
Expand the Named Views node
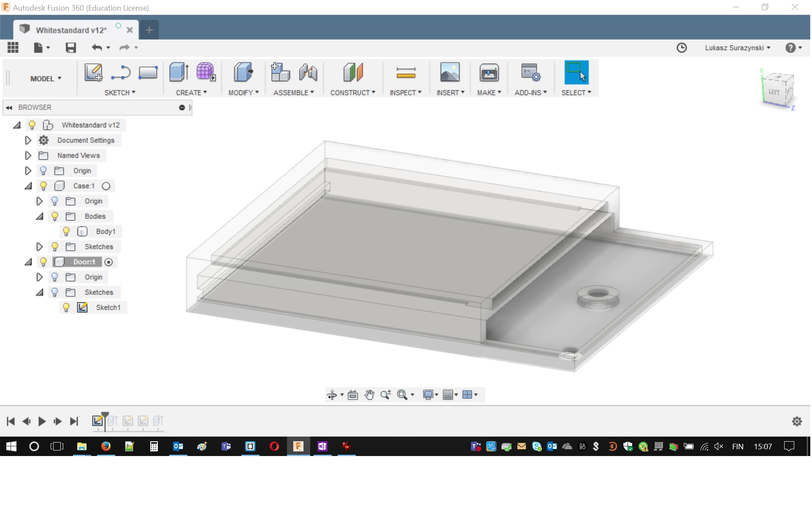[x=28, y=156]
